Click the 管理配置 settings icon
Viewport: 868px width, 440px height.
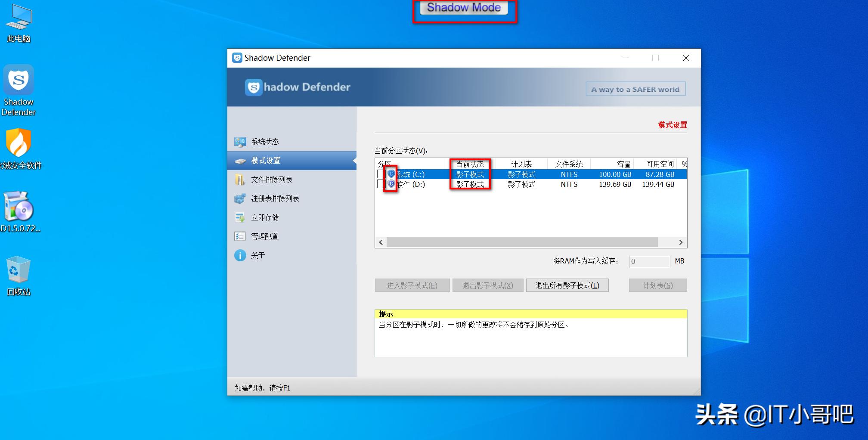click(240, 236)
